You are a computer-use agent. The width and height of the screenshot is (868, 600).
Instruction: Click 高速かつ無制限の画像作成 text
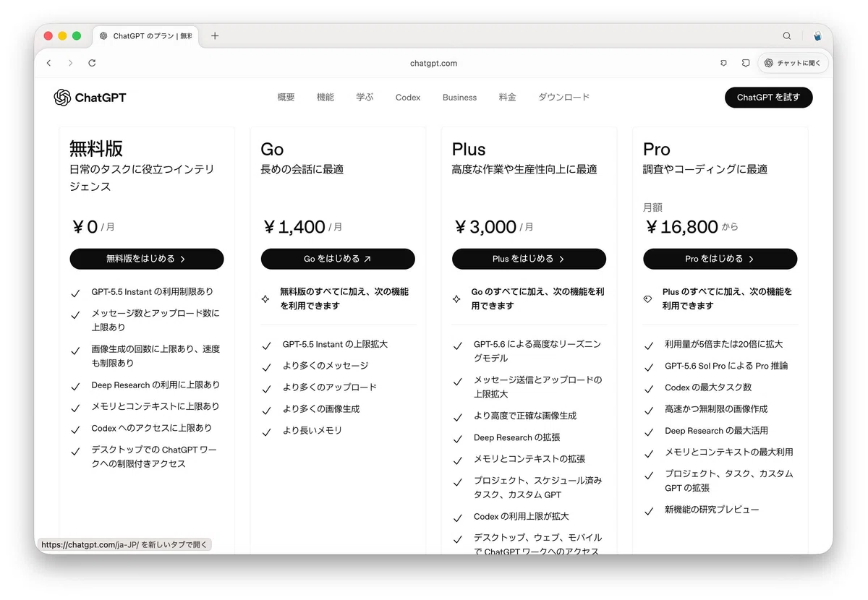click(716, 409)
